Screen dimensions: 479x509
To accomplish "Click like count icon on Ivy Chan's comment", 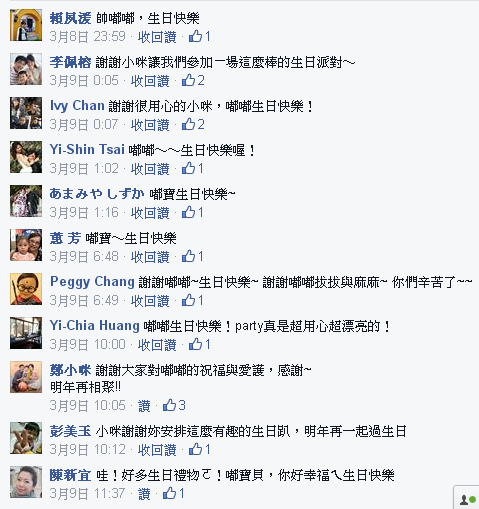I will (188, 124).
